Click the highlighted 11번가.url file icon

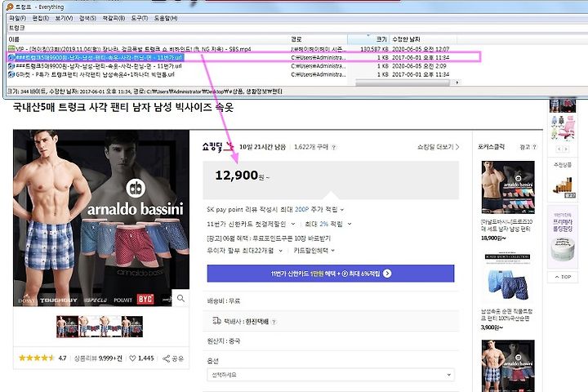coord(11,57)
